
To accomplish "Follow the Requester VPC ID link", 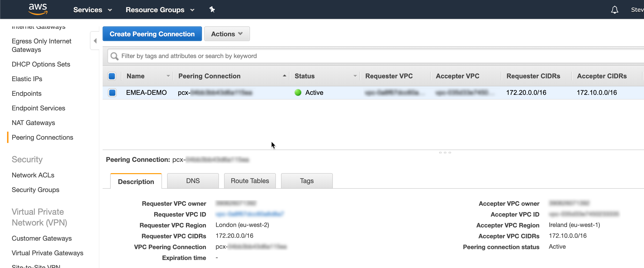I will (x=249, y=214).
